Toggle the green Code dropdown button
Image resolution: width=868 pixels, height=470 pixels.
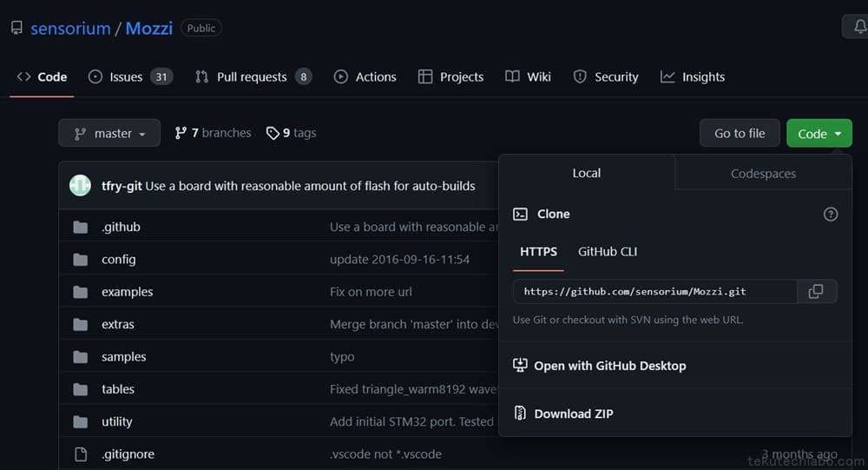point(819,133)
